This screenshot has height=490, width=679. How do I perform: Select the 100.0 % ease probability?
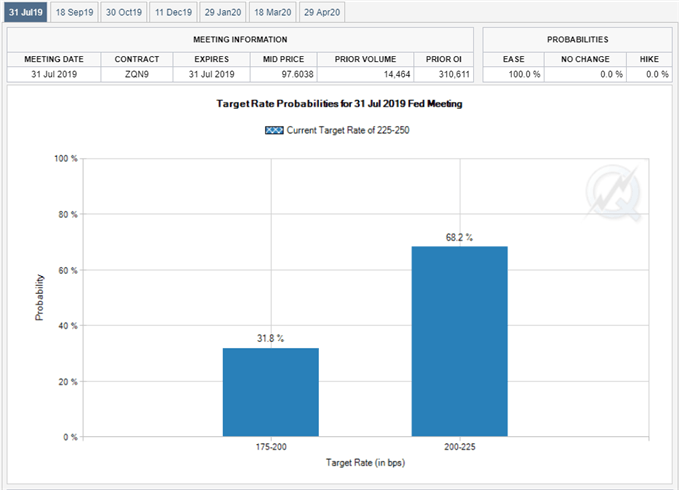click(524, 74)
